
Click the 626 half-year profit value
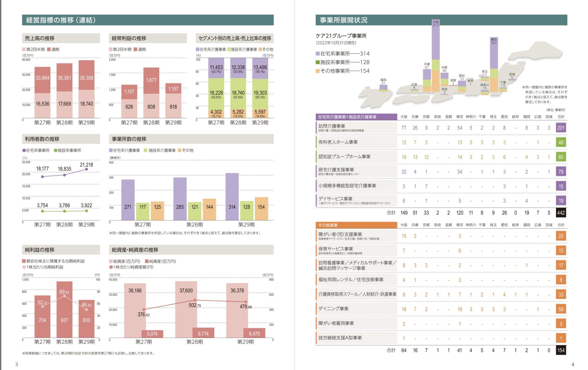(x=129, y=107)
